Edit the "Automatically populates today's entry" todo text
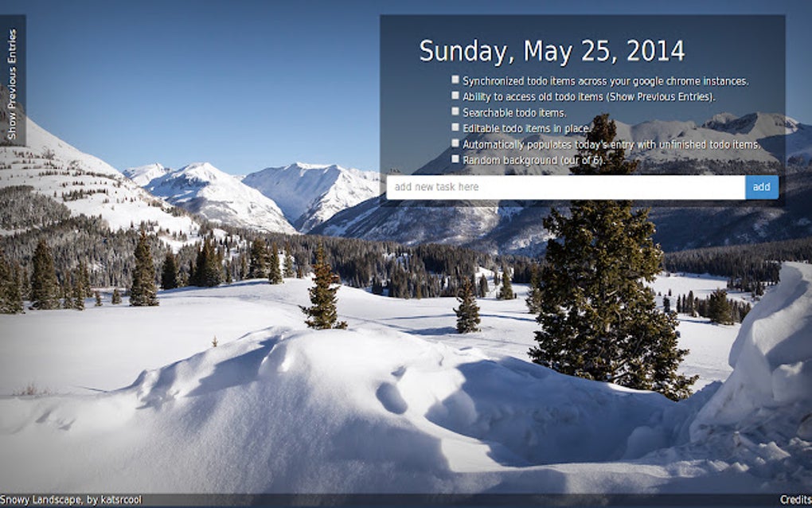The image size is (812, 508). 609,143
